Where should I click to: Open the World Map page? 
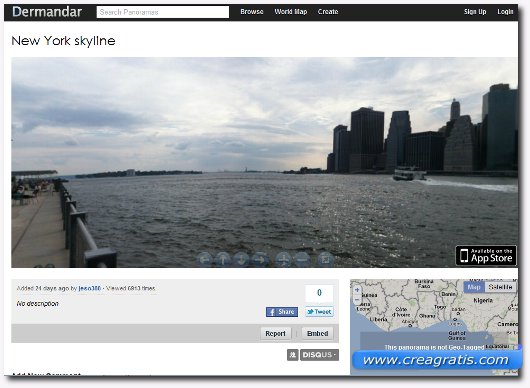[x=291, y=12]
